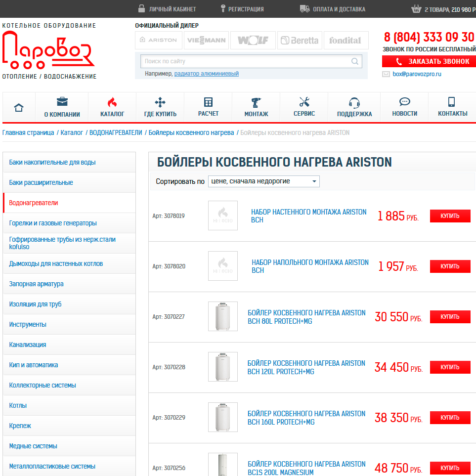Open the Монтаж menu item
Screen dimensions: 476x476
pyautogui.click(x=256, y=107)
